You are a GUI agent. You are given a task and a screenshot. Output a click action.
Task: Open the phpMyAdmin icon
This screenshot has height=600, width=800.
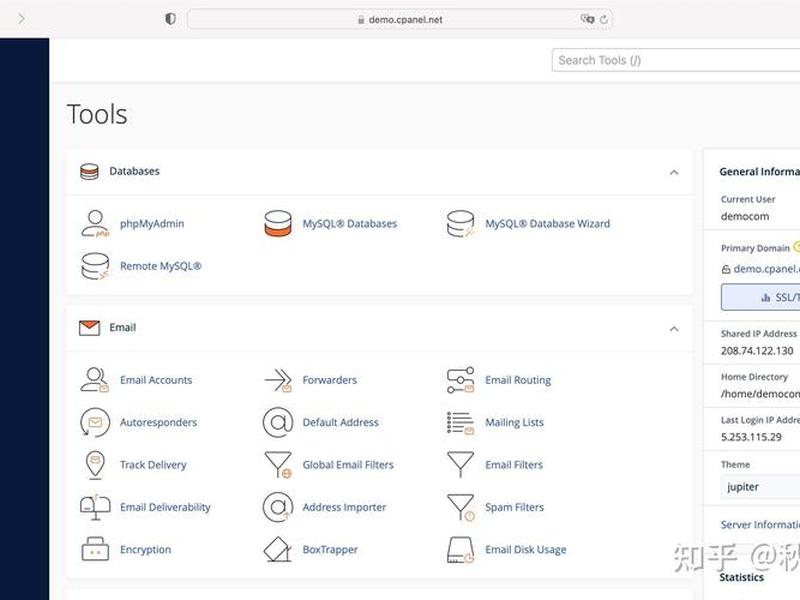pos(95,223)
